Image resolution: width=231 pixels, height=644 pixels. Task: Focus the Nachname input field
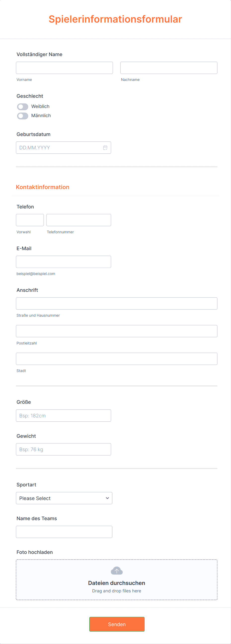169,68
